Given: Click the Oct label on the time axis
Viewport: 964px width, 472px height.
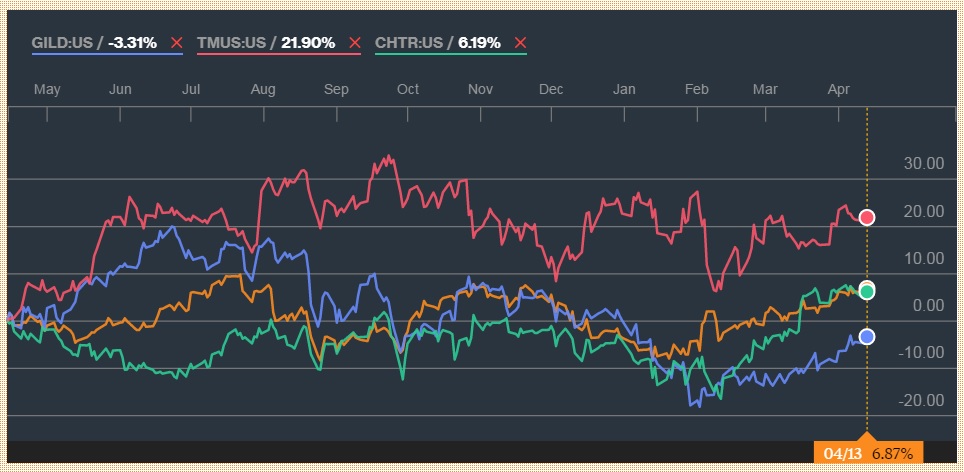Looking at the screenshot, I should [408, 89].
